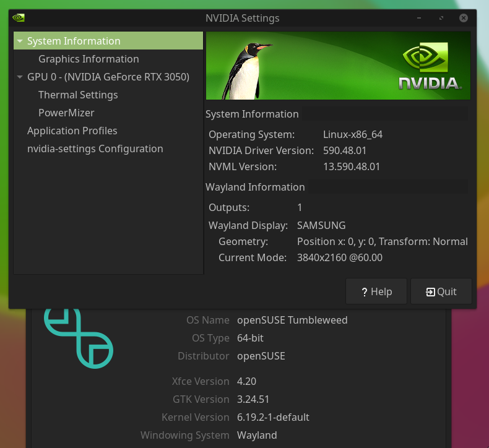The height and width of the screenshot is (448, 489).
Task: Open the Graphics Information page
Action: (89, 59)
